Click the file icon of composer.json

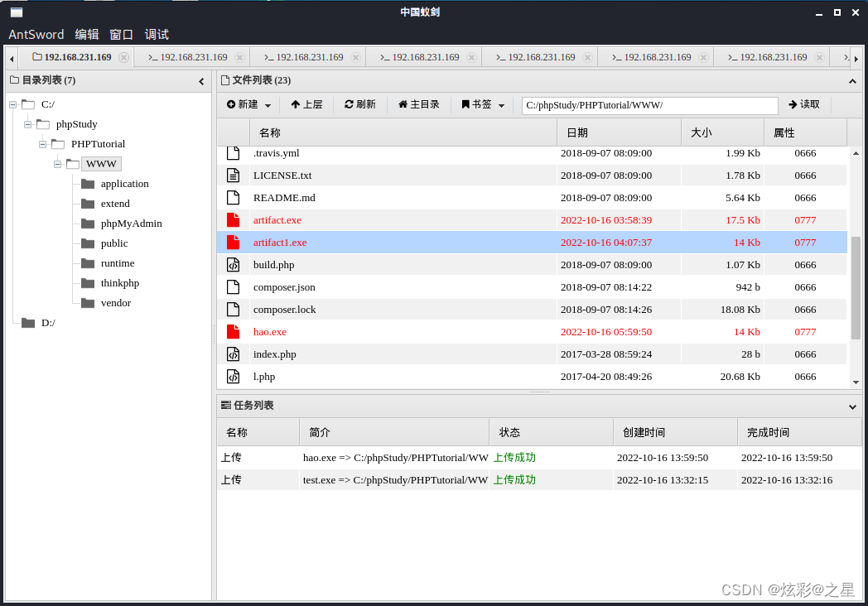click(x=233, y=286)
